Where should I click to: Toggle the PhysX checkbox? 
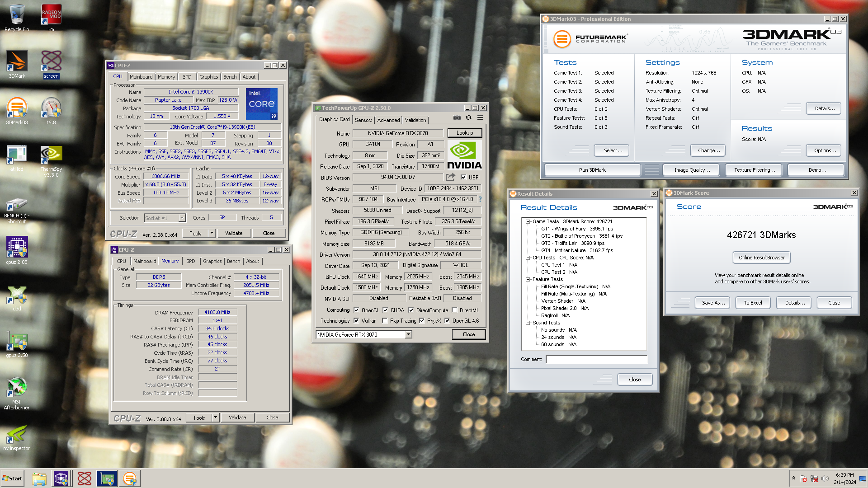pos(422,320)
